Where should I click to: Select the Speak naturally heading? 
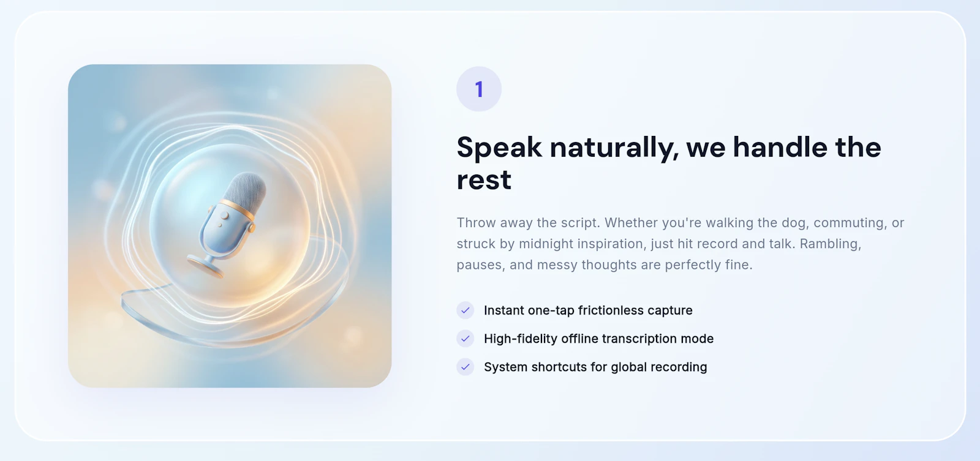(669, 163)
